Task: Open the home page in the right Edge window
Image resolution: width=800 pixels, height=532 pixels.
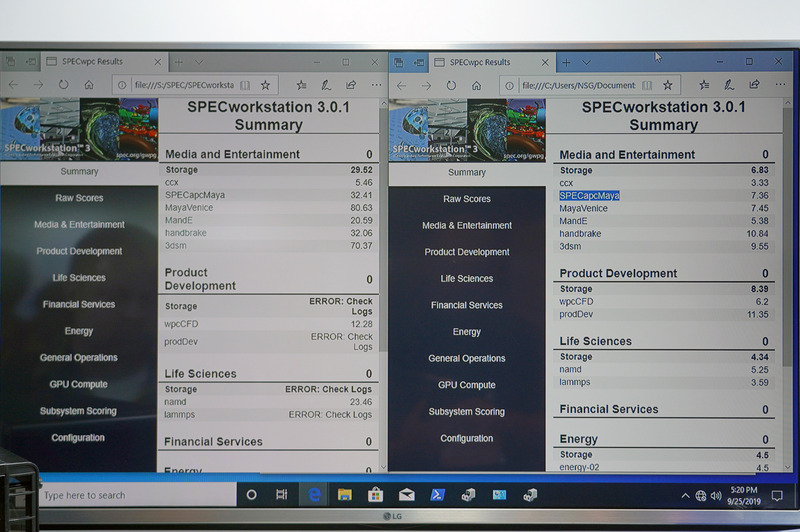Action: (x=476, y=86)
